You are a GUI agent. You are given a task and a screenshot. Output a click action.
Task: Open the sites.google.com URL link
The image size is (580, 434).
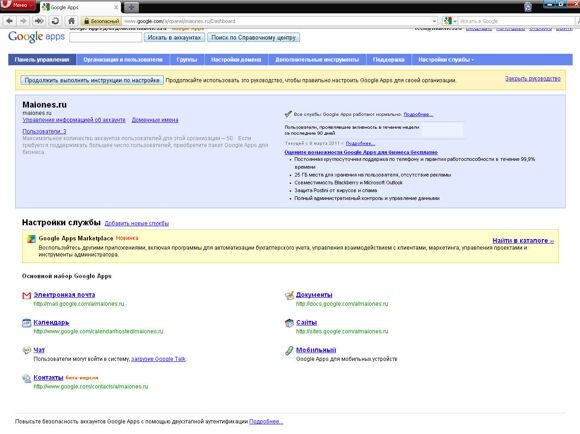(342, 331)
